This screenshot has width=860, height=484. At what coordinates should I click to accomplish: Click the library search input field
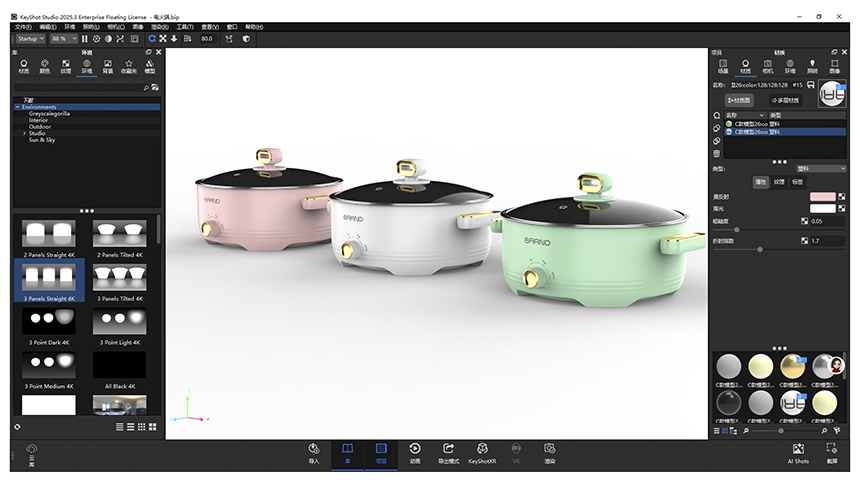point(78,88)
